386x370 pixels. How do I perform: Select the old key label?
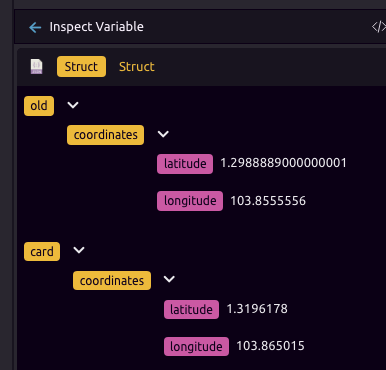(x=39, y=106)
